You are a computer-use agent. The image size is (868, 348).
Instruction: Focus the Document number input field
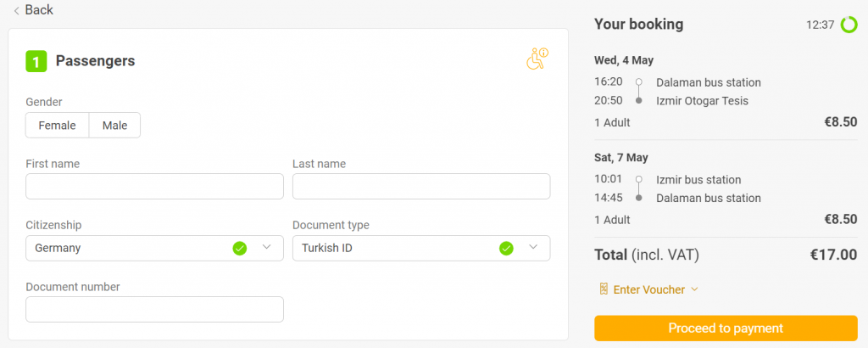[x=154, y=309]
